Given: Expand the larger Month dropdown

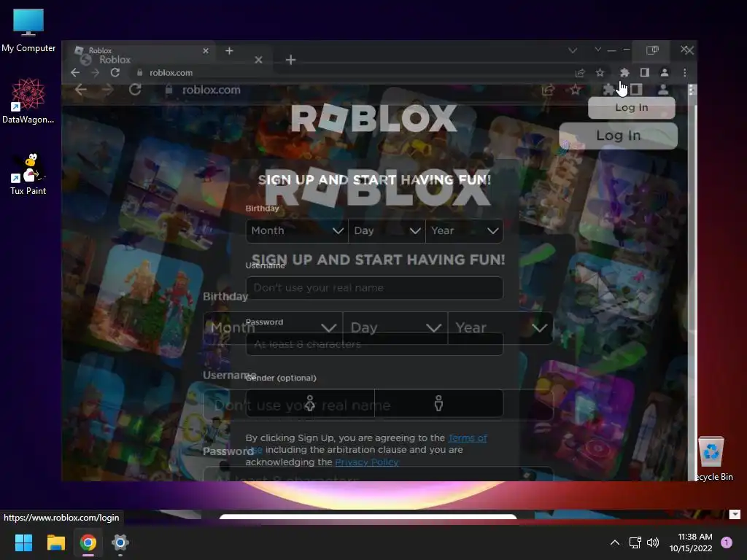Looking at the screenshot, I should pyautogui.click(x=273, y=328).
